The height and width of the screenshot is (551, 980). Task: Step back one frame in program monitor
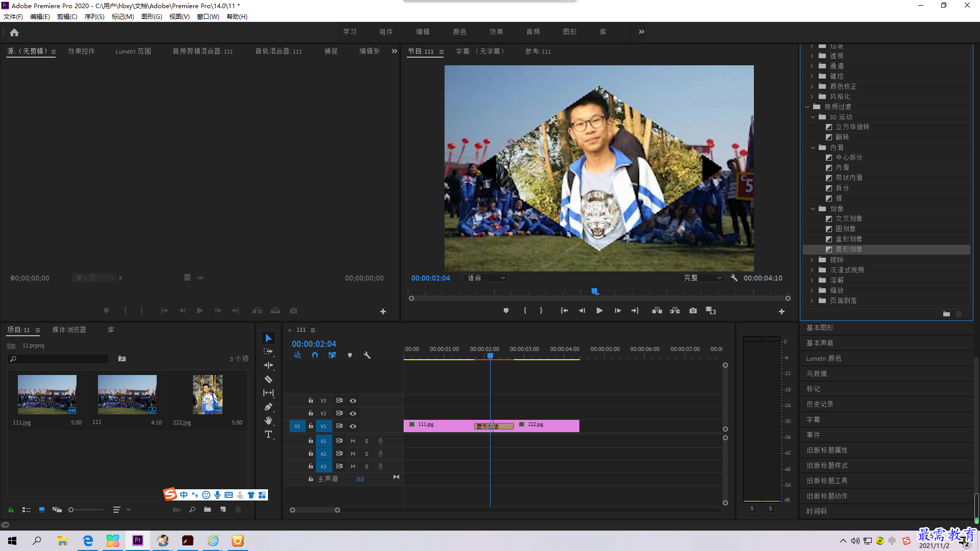582,311
